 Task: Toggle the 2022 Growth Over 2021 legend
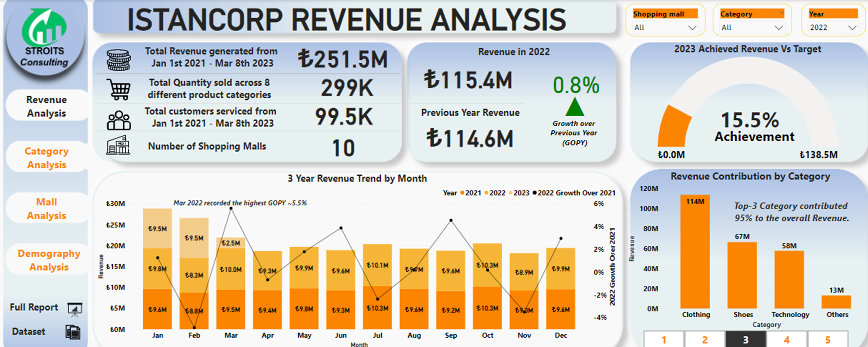(x=574, y=193)
